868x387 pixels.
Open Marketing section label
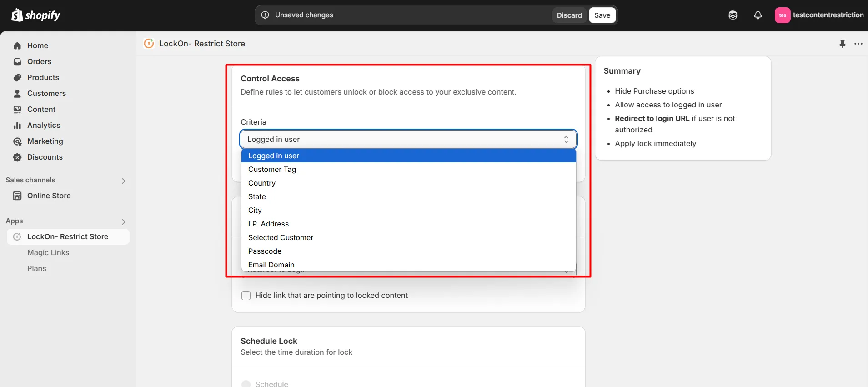[x=45, y=141]
